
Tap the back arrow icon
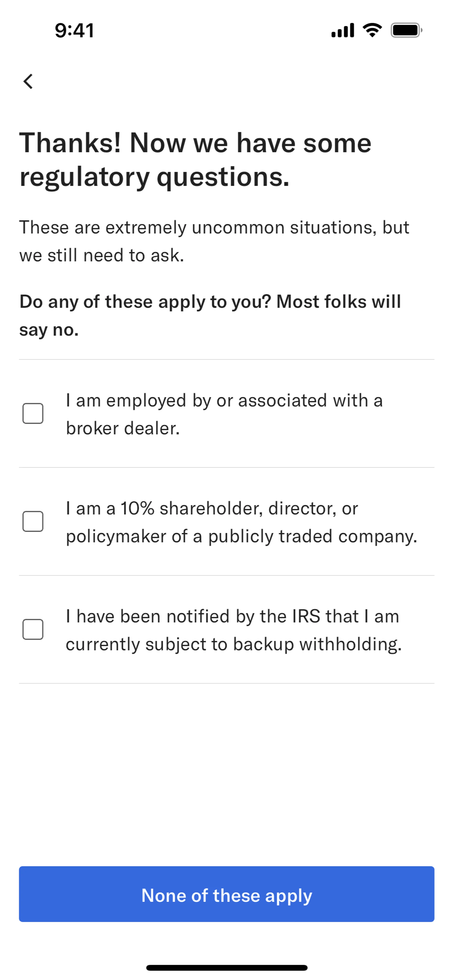pos(28,81)
